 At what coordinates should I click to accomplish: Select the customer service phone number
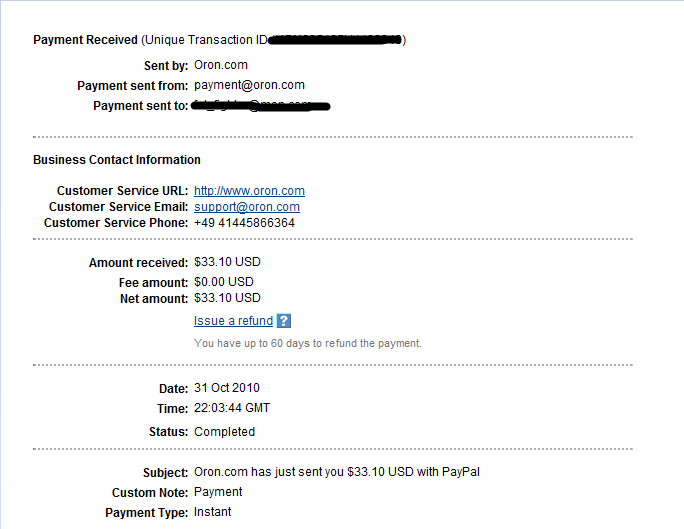tap(244, 223)
